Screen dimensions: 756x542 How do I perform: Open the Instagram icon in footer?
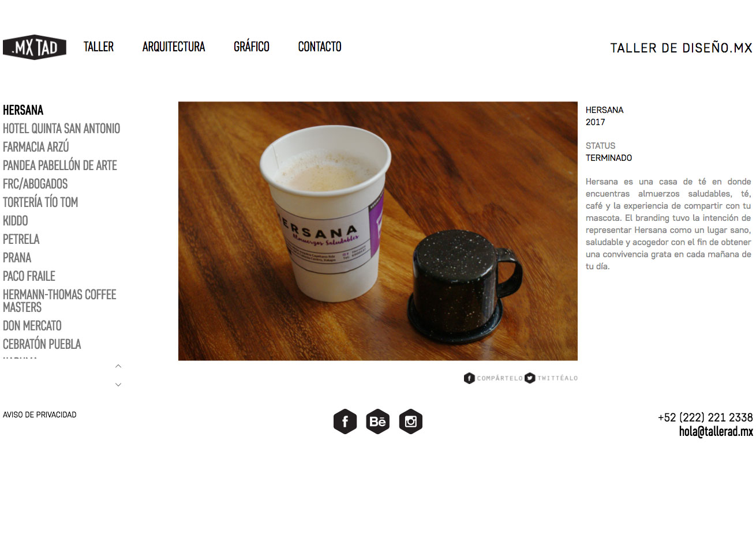(411, 421)
